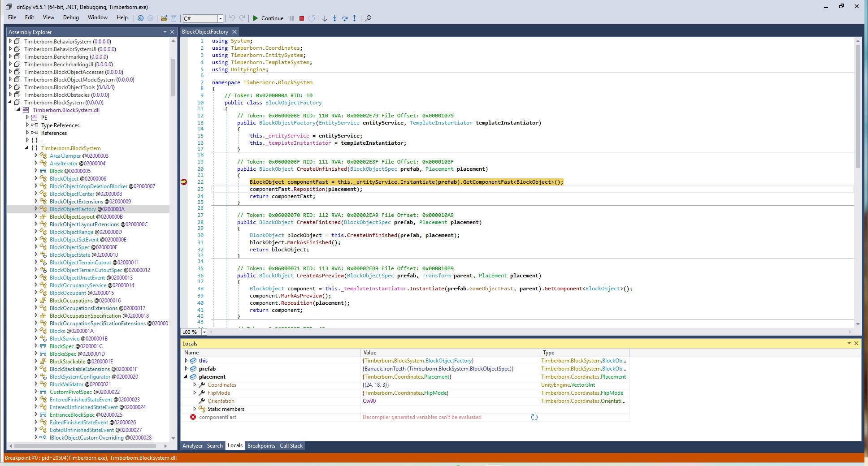Click breakpoint marker on line 22
This screenshot has height=466, width=868.
click(184, 182)
